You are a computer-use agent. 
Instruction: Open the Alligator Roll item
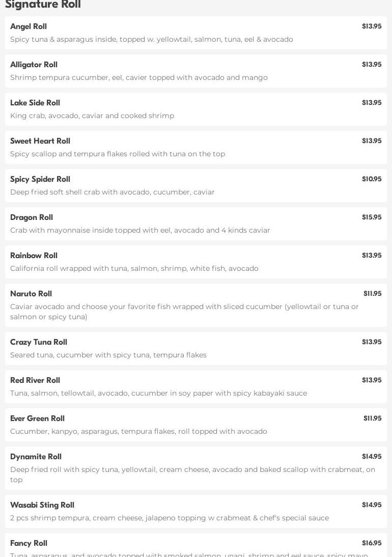click(x=195, y=71)
